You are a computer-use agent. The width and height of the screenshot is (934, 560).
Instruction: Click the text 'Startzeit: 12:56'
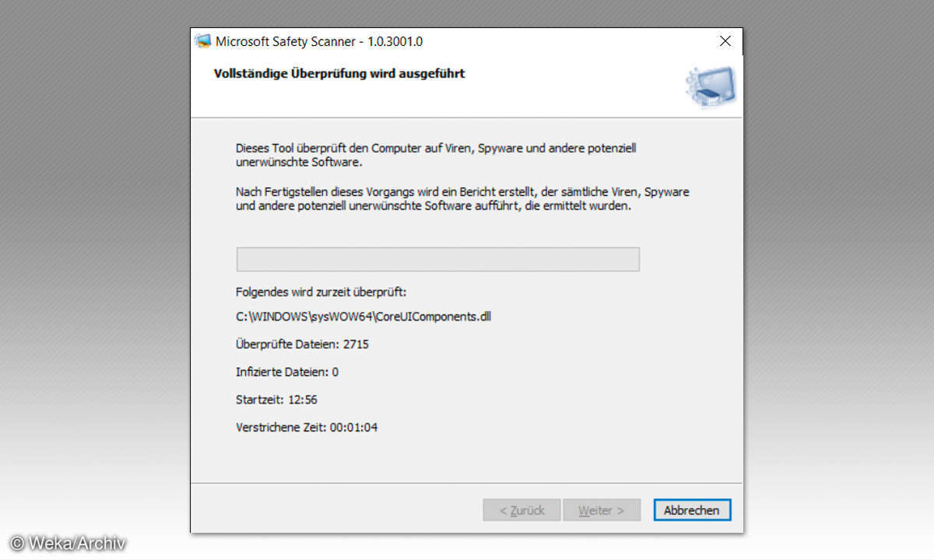[276, 400]
